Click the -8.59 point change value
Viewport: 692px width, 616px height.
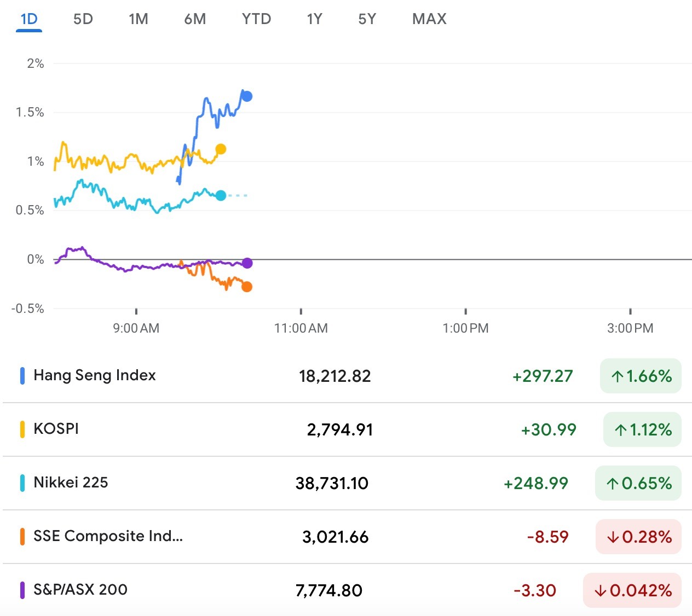tap(548, 537)
